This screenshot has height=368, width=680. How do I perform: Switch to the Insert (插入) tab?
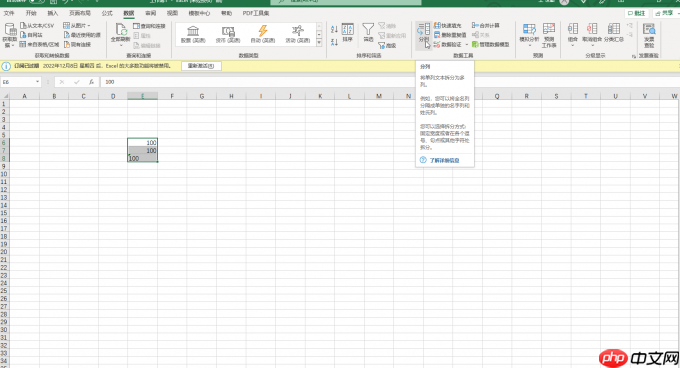pos(52,13)
